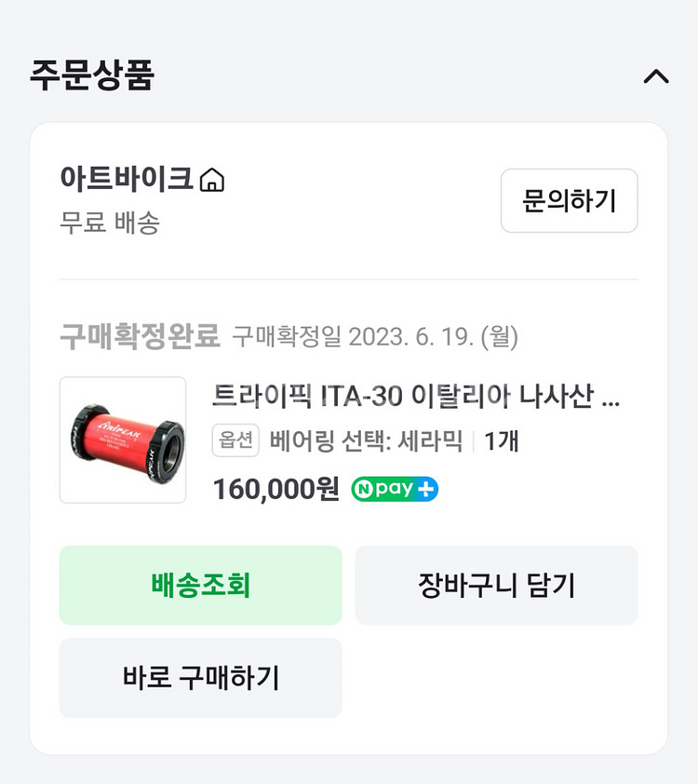The height and width of the screenshot is (784, 698).
Task: Click the 문의하기 button
Action: [x=569, y=200]
